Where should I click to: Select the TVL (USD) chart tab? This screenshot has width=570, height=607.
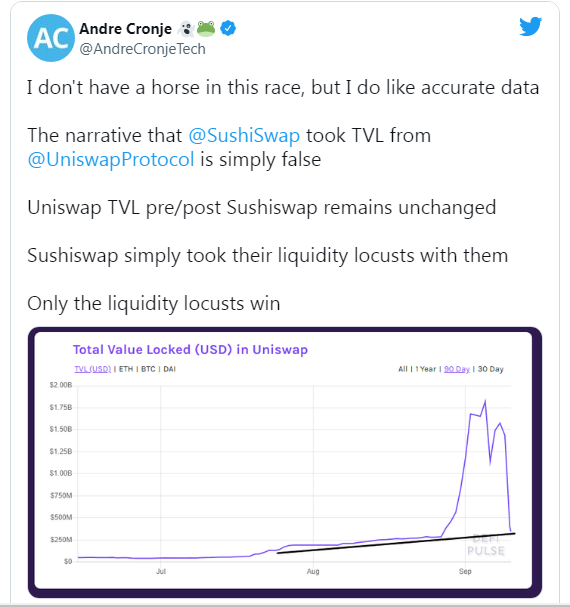click(x=93, y=369)
